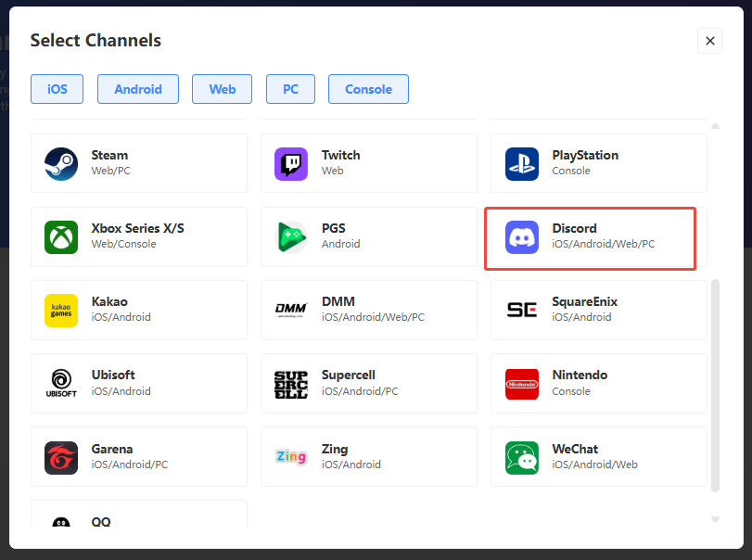
Task: Click the PGS Google Play Games icon
Action: pyautogui.click(x=291, y=236)
